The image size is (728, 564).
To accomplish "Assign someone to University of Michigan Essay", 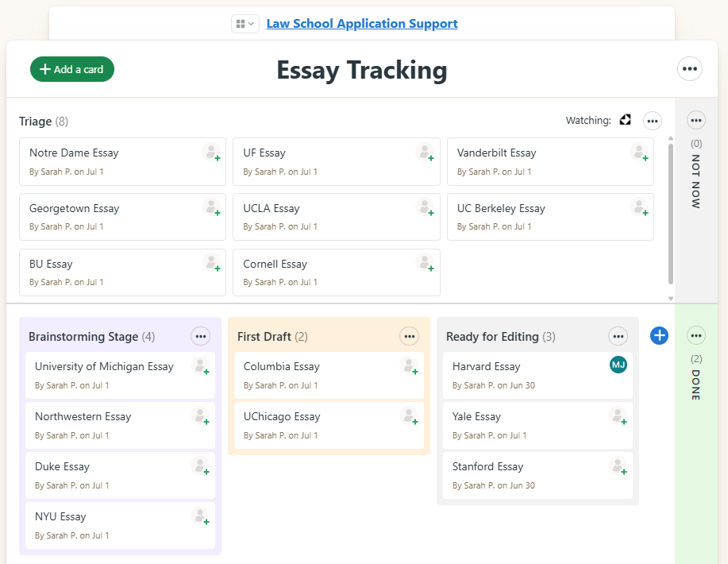I will pos(201,366).
